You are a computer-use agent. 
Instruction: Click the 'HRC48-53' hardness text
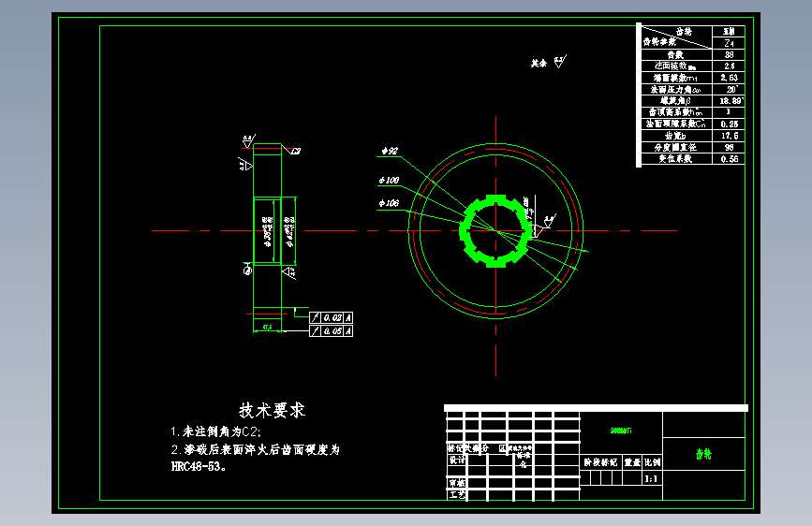198,466
